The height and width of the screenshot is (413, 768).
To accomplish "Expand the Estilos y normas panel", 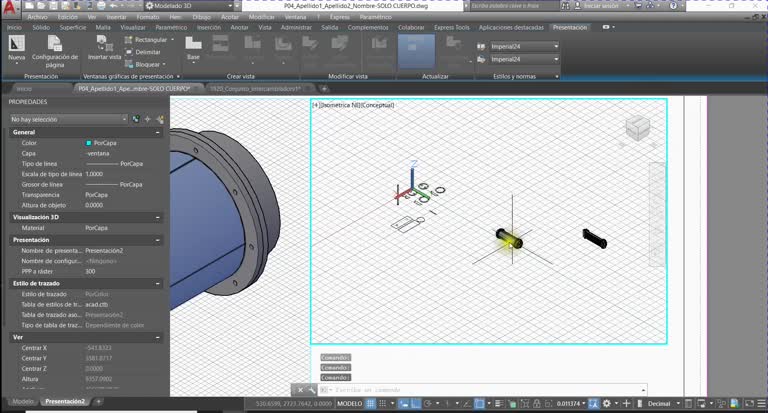I will click(556, 76).
